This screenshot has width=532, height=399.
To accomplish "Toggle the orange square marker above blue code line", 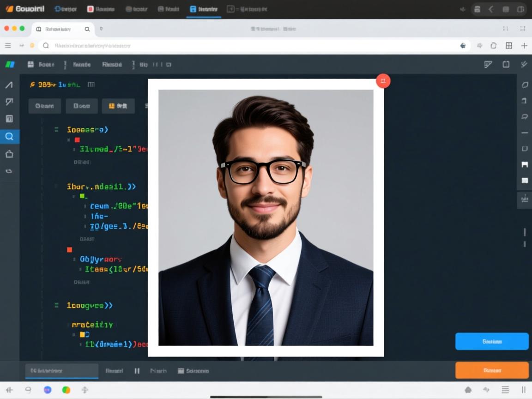I will coord(70,250).
